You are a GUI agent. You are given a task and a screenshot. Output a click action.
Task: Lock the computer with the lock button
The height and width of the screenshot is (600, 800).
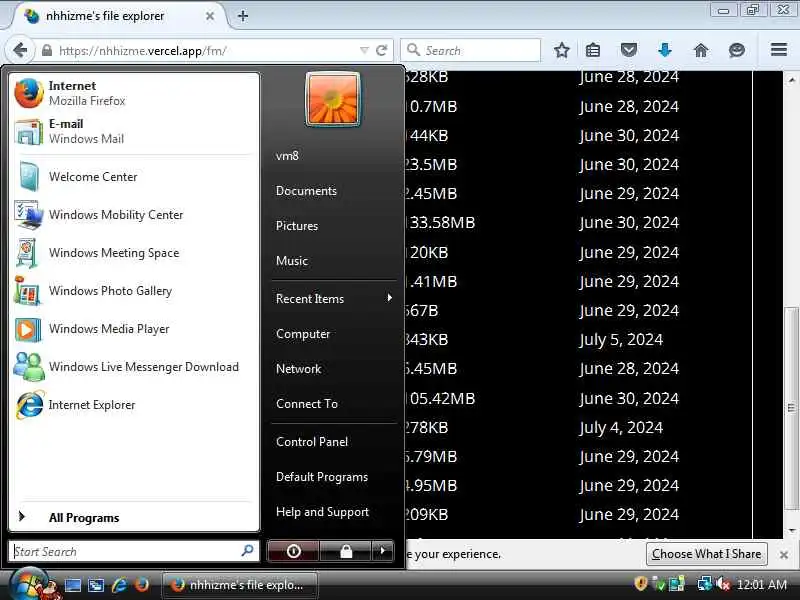346,551
